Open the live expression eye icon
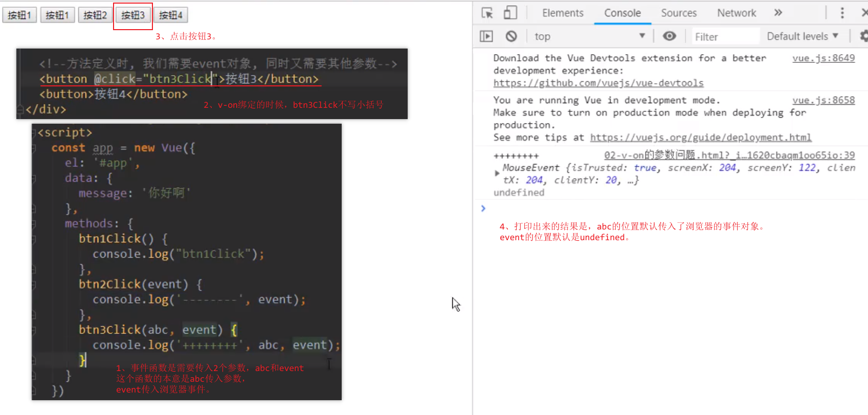868x415 pixels. (x=669, y=36)
